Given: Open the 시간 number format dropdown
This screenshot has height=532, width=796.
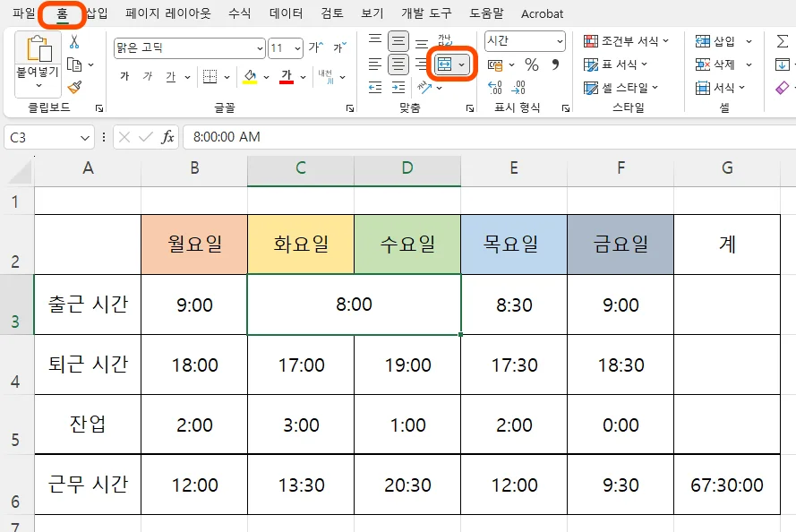Looking at the screenshot, I should tap(560, 41).
